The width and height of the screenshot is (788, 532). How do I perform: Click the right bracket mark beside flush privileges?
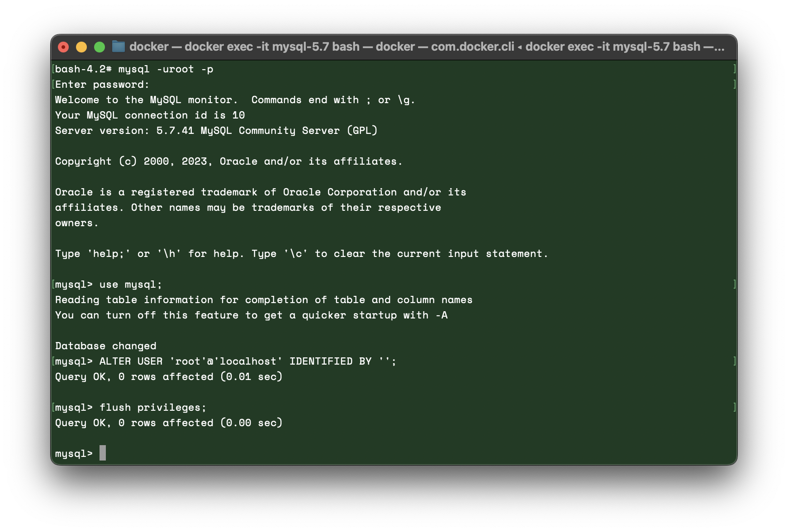735,407
